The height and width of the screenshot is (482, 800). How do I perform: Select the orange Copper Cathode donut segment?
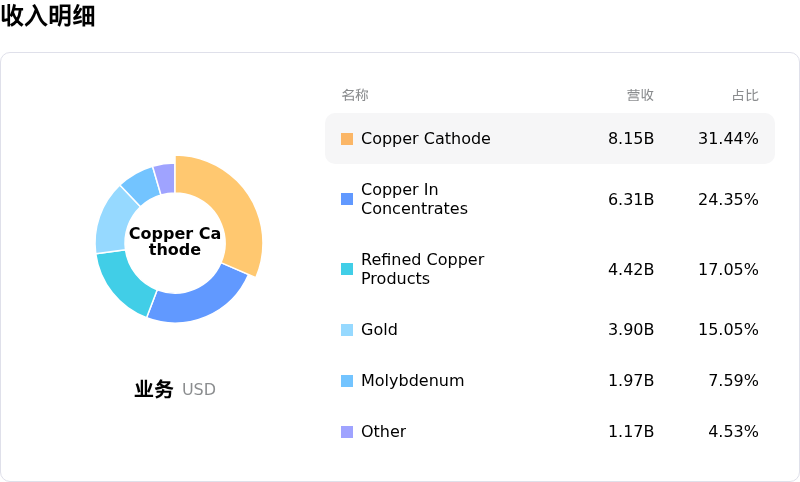[235, 200]
